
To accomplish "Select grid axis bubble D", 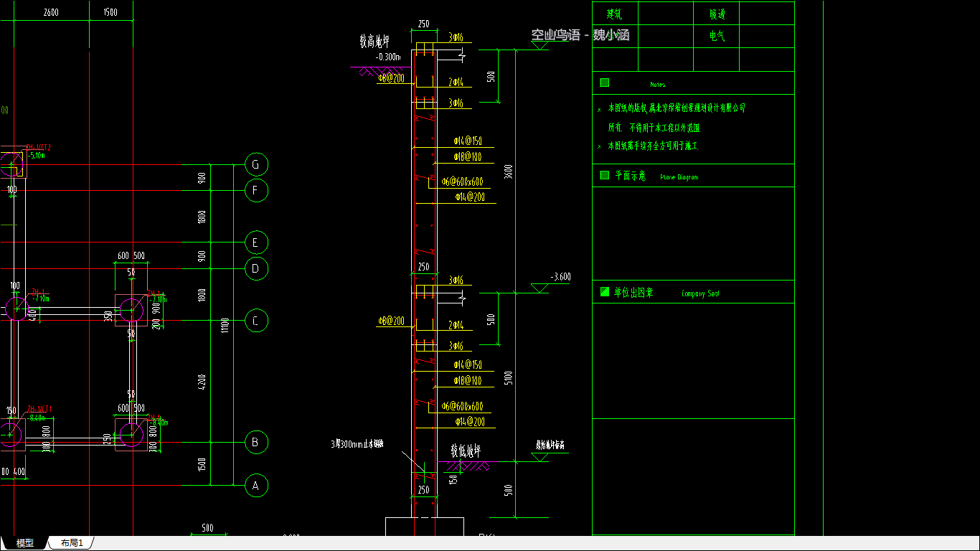I will coord(256,269).
